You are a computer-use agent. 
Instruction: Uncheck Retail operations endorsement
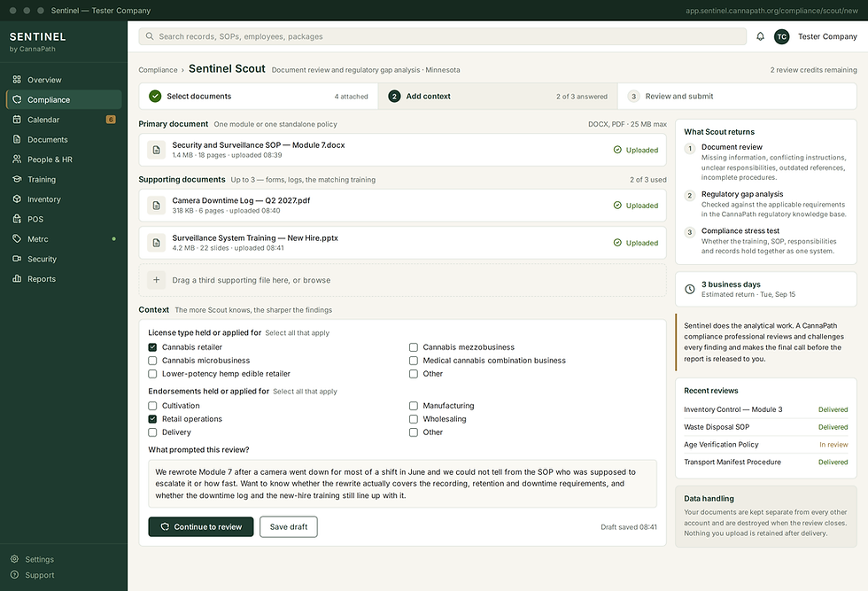pos(152,419)
